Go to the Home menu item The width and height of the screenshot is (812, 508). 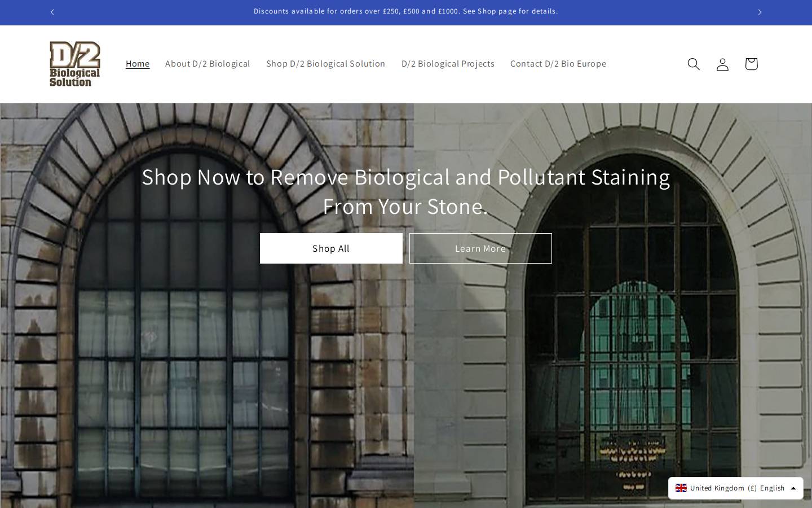[138, 64]
